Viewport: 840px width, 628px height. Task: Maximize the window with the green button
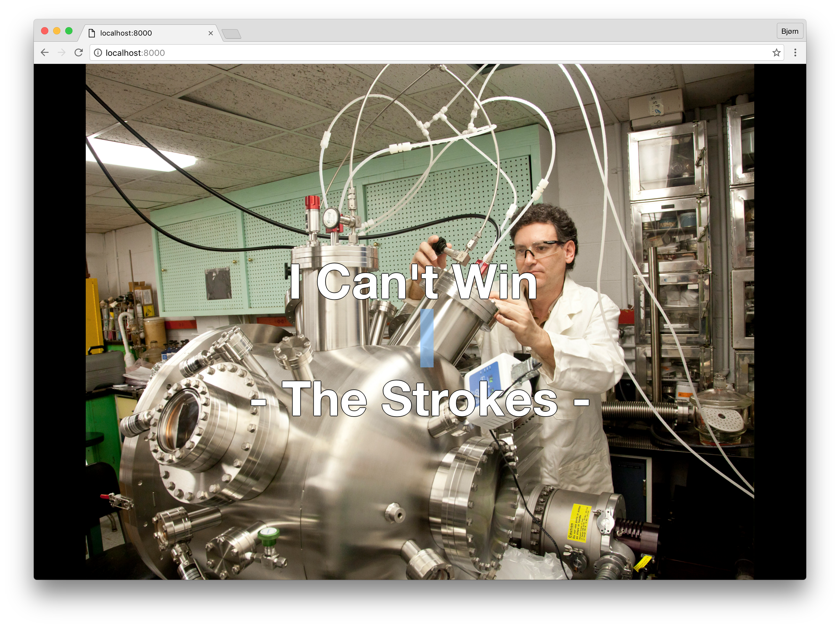[x=69, y=31]
